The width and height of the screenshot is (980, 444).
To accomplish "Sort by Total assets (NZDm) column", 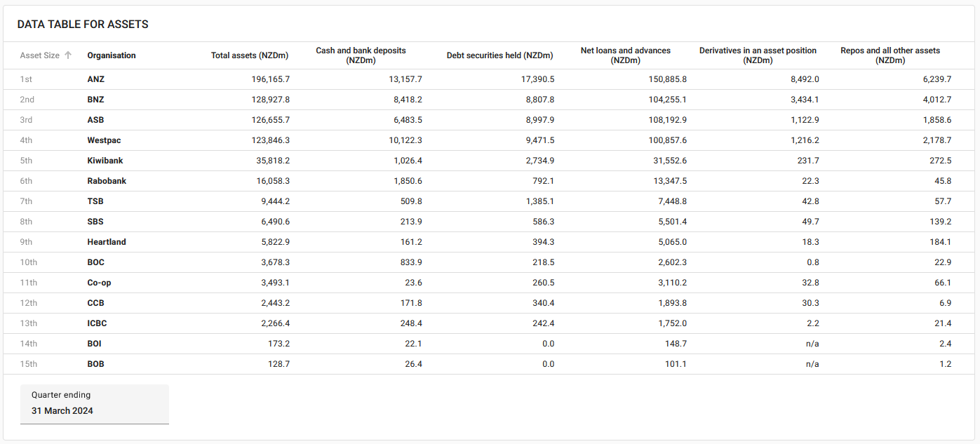I will pos(250,55).
